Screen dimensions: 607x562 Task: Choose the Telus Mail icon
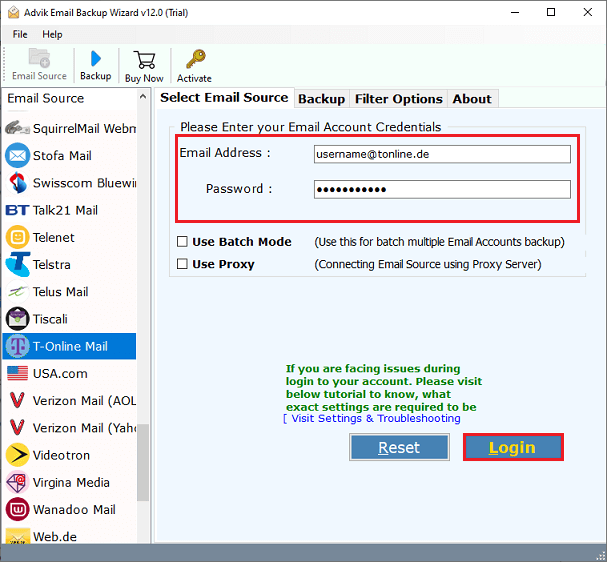[17, 291]
